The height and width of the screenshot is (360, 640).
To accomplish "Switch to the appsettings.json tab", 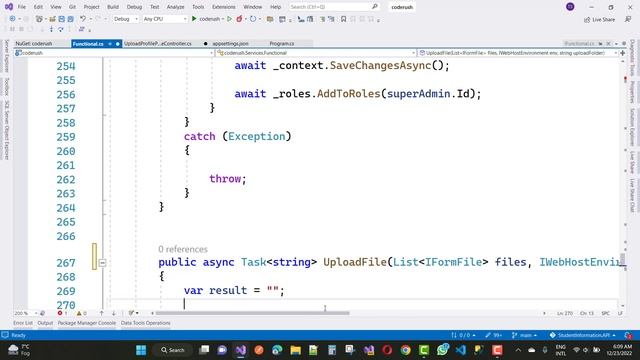I will click(x=231, y=43).
